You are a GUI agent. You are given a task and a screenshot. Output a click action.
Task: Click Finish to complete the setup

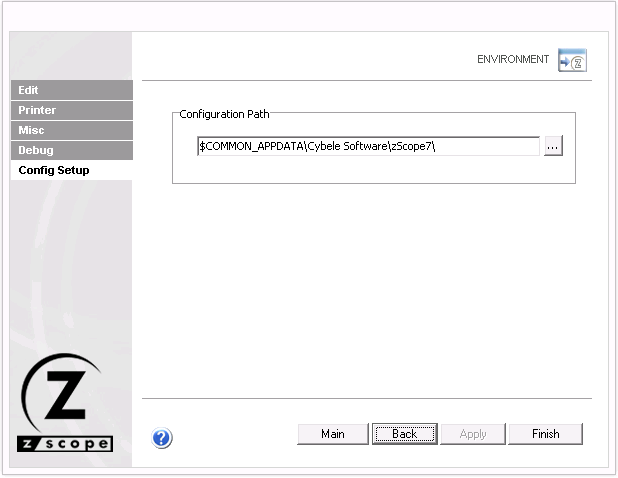545,434
